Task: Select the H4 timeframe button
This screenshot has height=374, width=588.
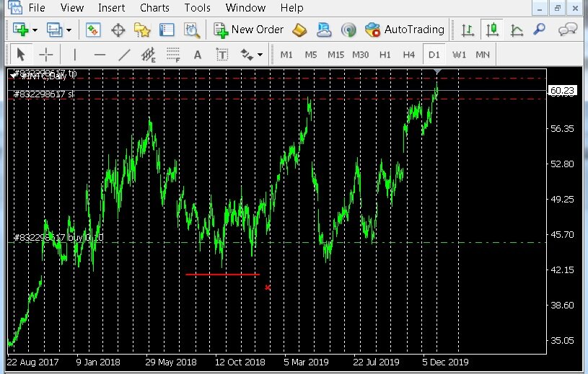Action: (409, 55)
